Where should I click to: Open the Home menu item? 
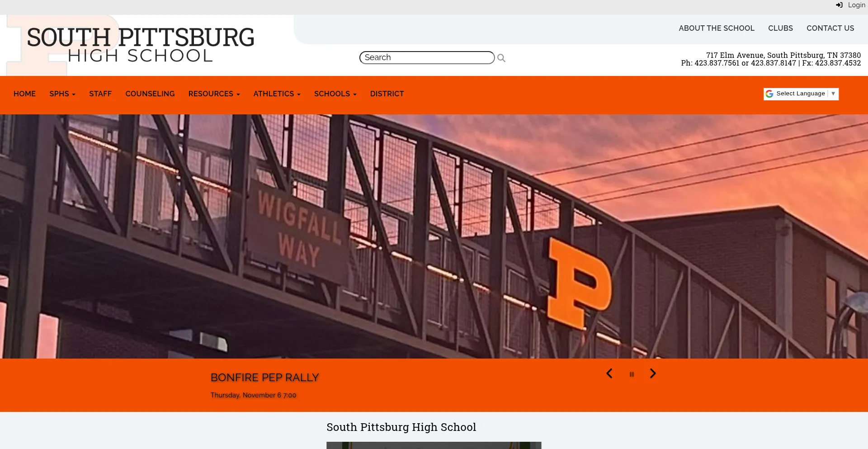pyautogui.click(x=24, y=94)
